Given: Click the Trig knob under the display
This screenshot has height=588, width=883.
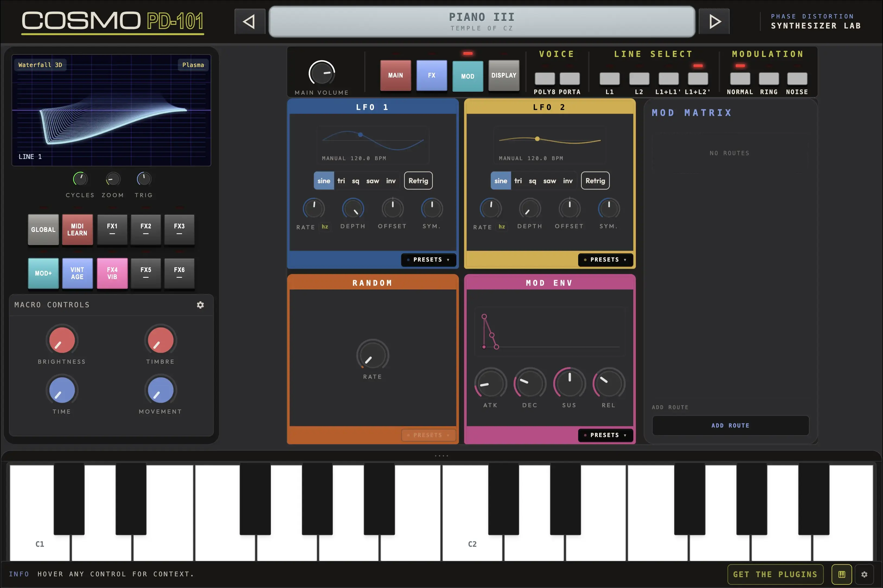Looking at the screenshot, I should point(144,179).
